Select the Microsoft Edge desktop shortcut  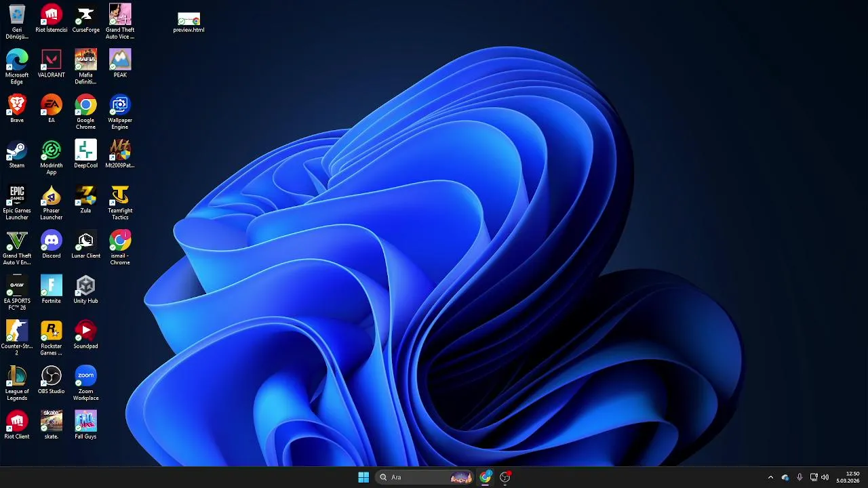click(17, 66)
